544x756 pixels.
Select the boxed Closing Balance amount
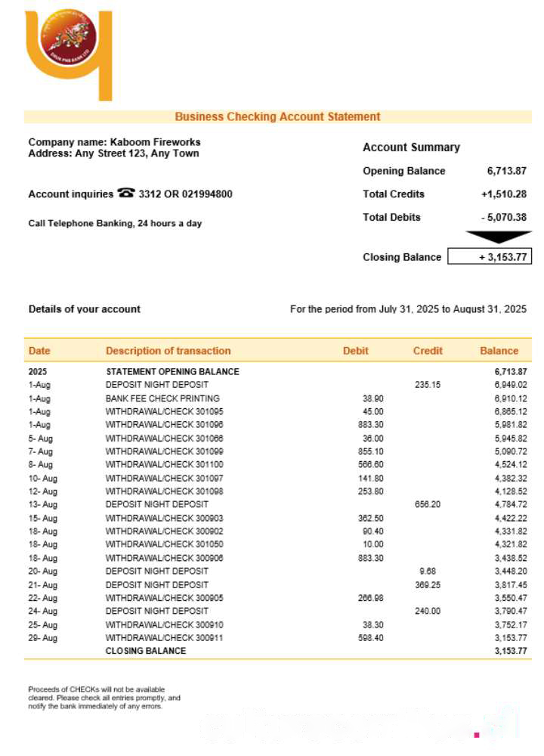490,257
